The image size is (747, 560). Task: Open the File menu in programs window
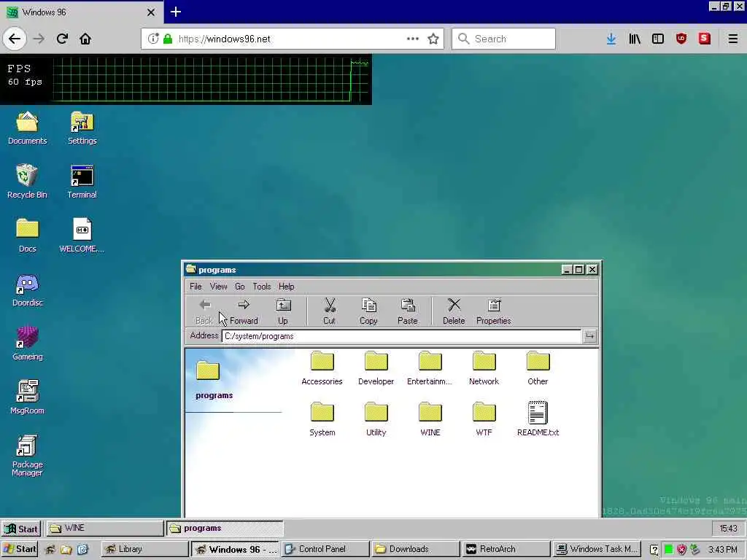pos(196,286)
